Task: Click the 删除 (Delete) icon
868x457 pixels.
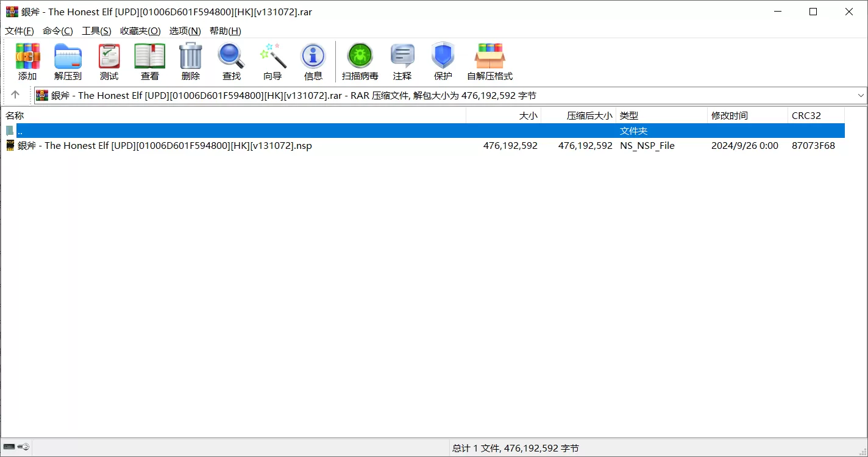Action: [x=190, y=59]
